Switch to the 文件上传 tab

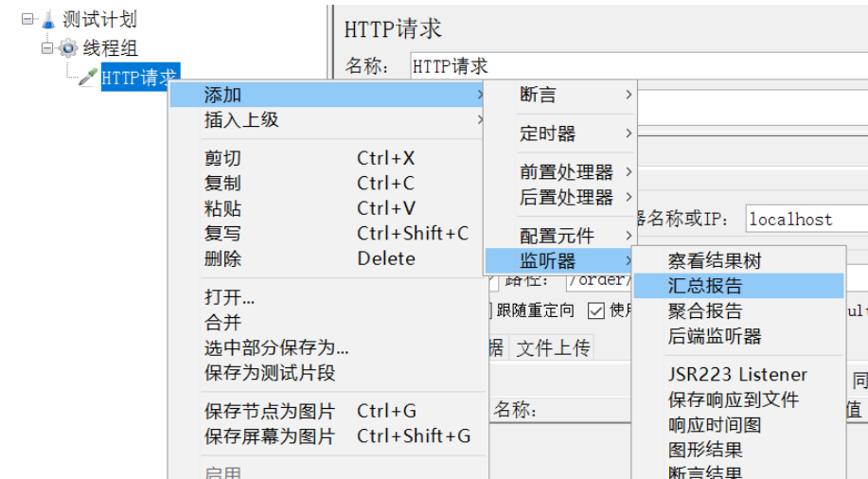[553, 347]
